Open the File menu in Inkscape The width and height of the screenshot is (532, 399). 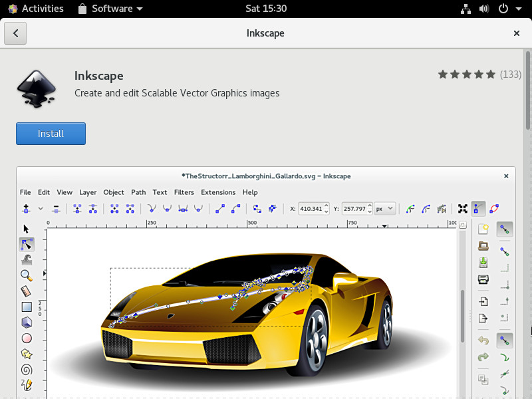[25, 192]
